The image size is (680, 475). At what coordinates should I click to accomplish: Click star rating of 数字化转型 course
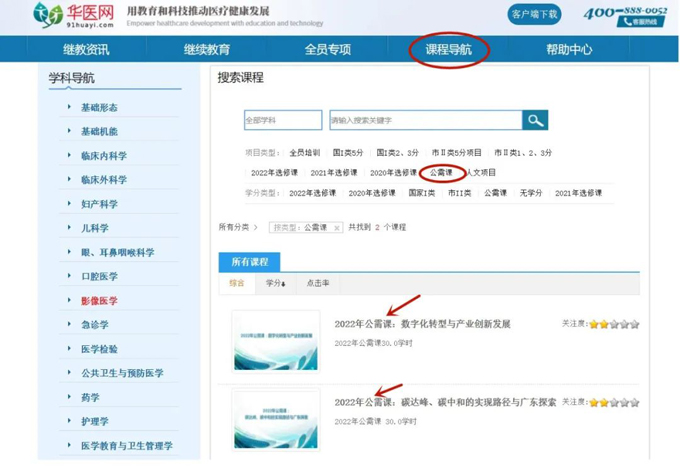click(614, 324)
